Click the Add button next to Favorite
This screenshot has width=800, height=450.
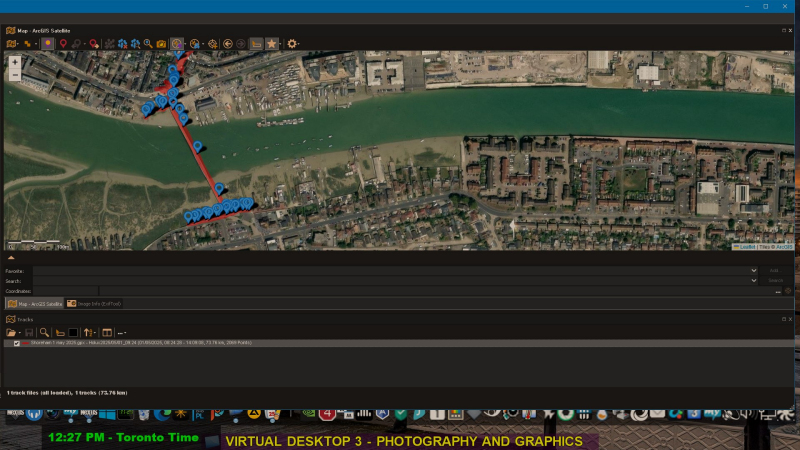(x=774, y=270)
